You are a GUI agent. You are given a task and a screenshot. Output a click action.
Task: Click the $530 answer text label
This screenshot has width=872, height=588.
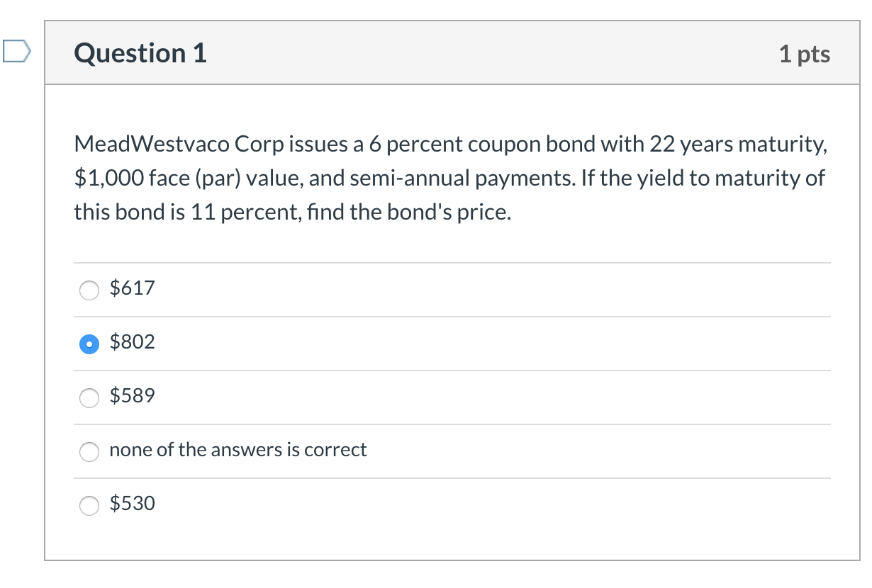[x=131, y=504]
